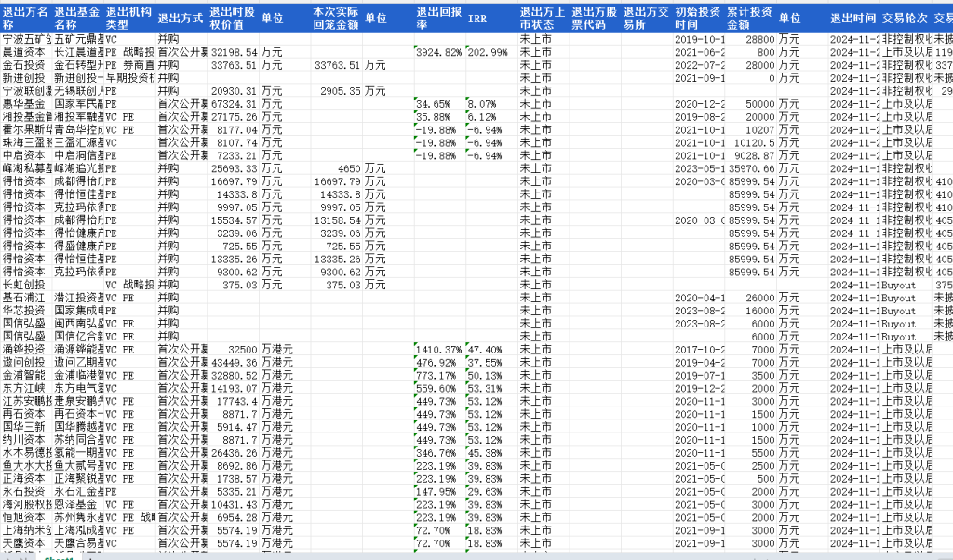The height and width of the screenshot is (560, 953).
Task: Click the cell showing 3924.82% return
Action: (438, 53)
